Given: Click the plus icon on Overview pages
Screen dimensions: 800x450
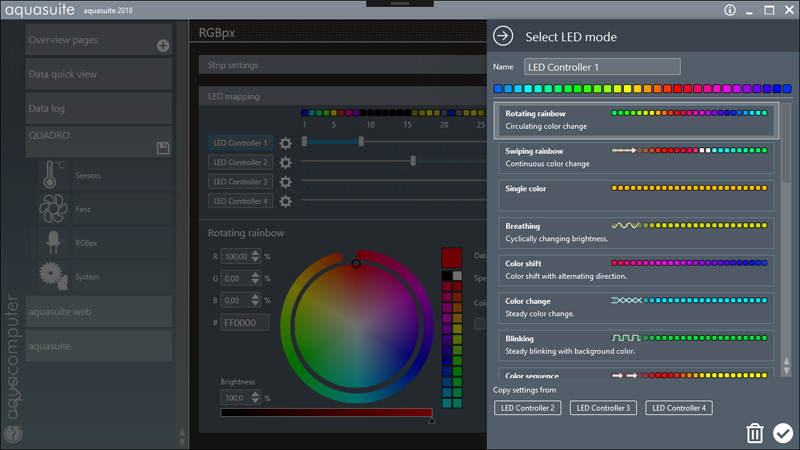Looking at the screenshot, I should (163, 46).
